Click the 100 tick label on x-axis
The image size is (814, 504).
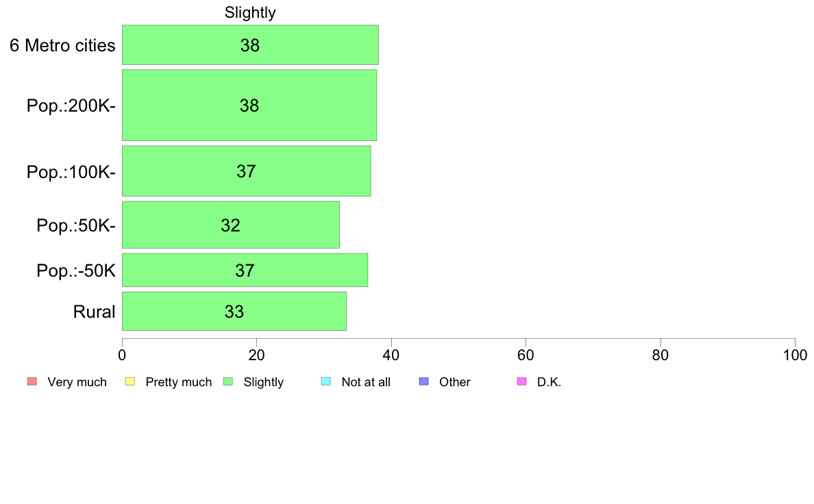pos(795,355)
